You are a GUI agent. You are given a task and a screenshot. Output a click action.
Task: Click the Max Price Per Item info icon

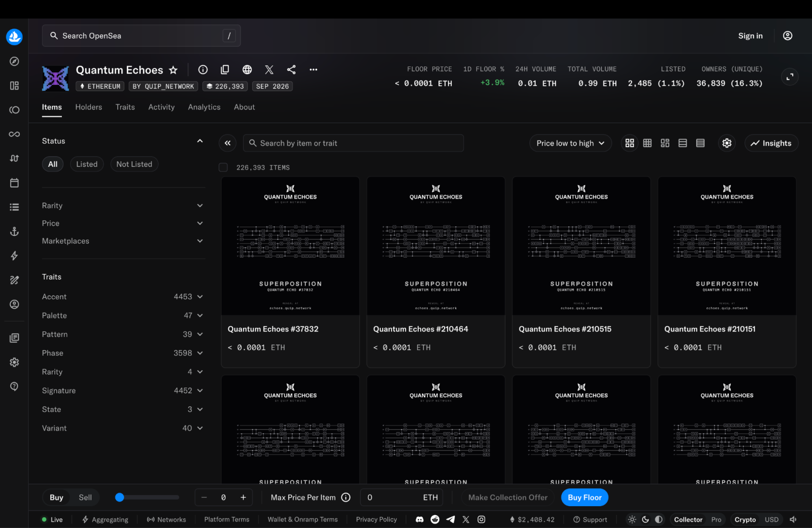346,498
